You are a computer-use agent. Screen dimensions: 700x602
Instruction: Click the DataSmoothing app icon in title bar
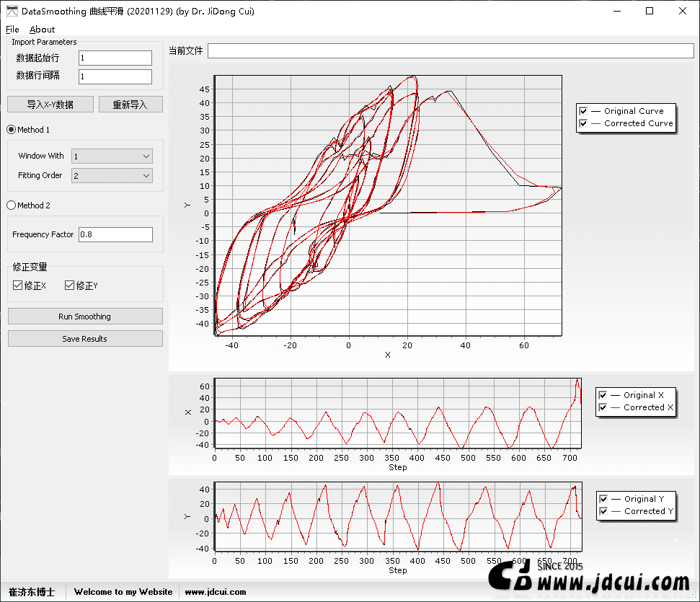coord(12,11)
